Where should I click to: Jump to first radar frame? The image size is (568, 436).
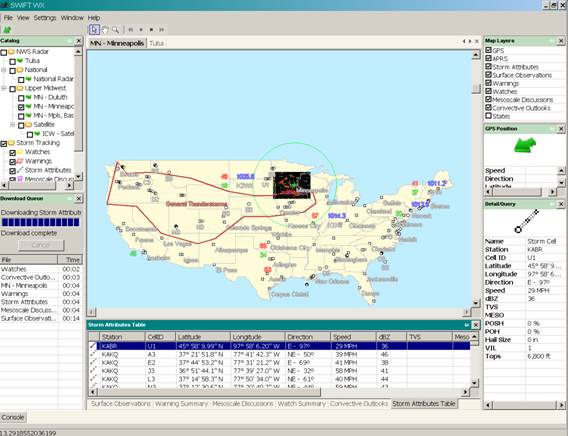point(131,30)
